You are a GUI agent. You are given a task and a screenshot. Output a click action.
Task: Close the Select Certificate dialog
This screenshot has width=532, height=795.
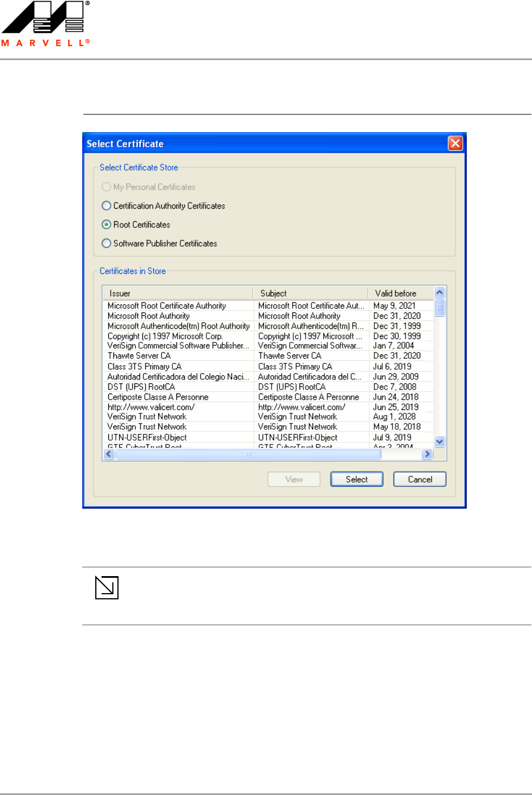point(455,143)
